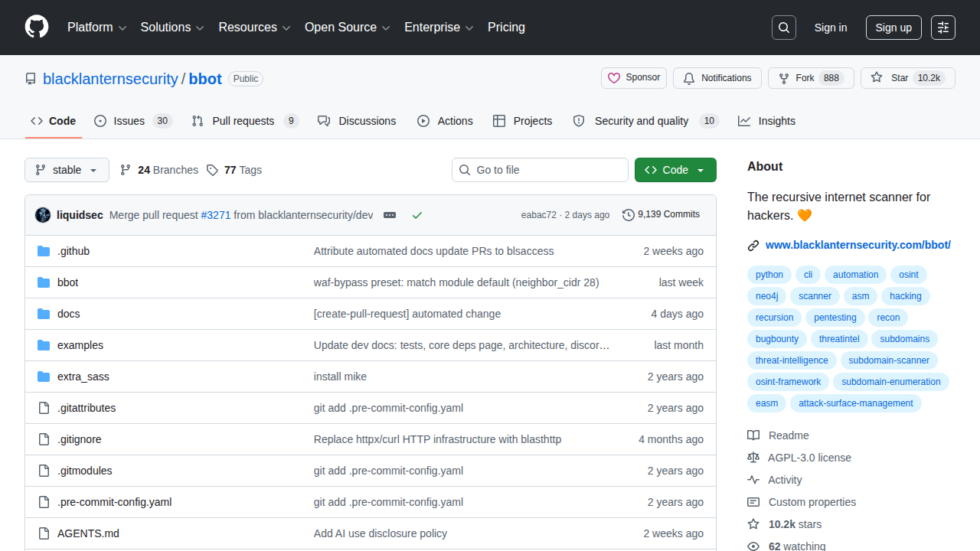
Task: Open the search magnifier in the header
Action: (x=784, y=28)
